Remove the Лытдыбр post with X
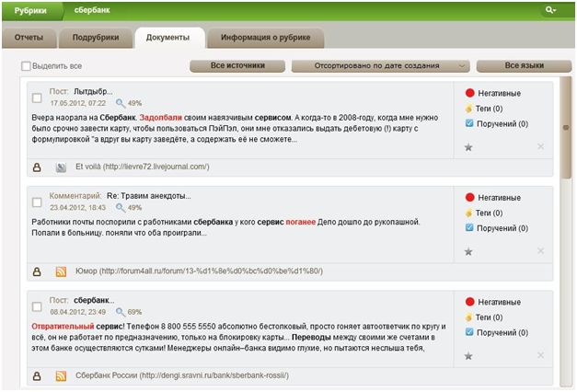Screen dimensions: 577x392 (540, 146)
